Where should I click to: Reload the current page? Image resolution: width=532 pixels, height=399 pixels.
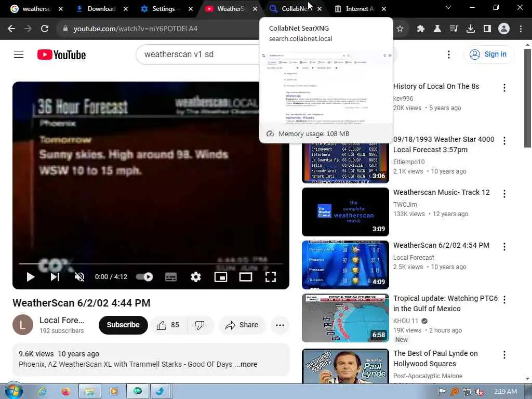pyautogui.click(x=45, y=29)
